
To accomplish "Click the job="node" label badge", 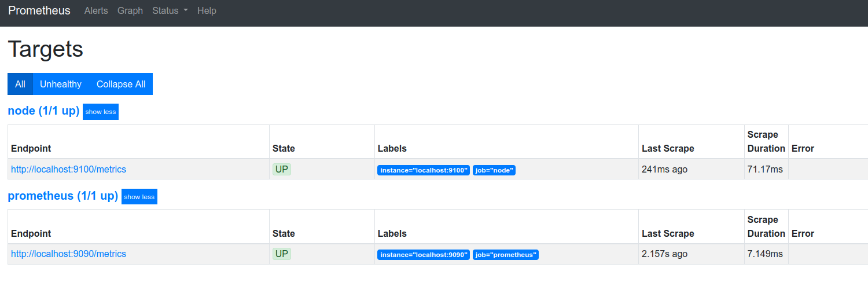I will click(494, 170).
